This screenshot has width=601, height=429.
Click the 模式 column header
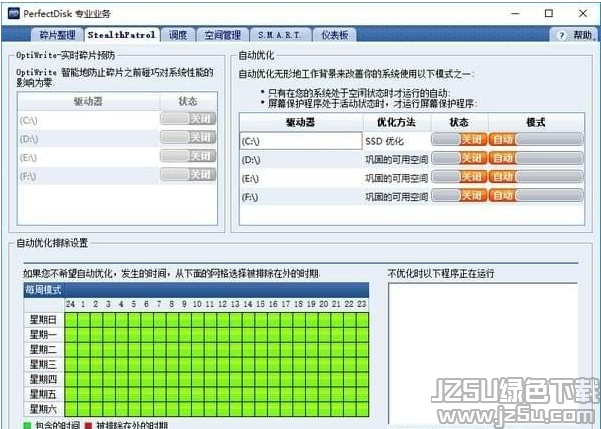(536, 122)
